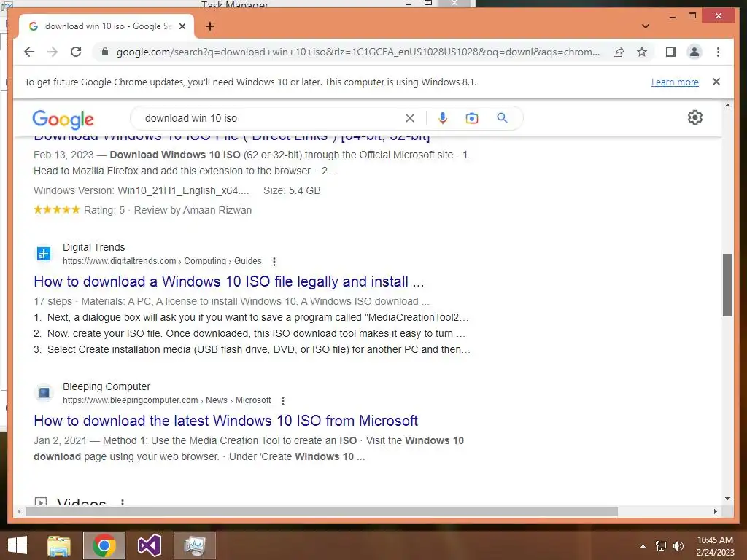
Task: Click the Google logo
Action: [63, 119]
